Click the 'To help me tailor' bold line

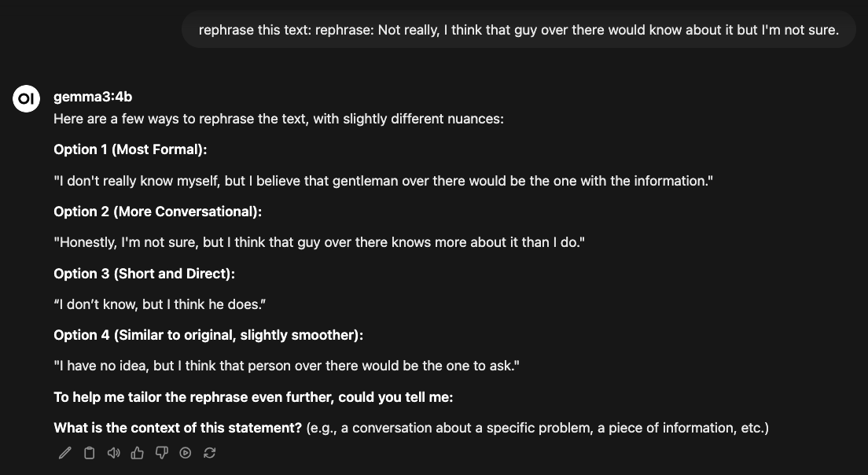(252, 396)
